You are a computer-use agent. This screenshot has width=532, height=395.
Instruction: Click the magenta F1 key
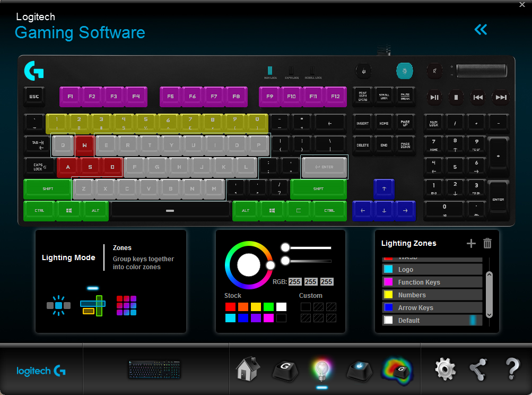tap(70, 97)
